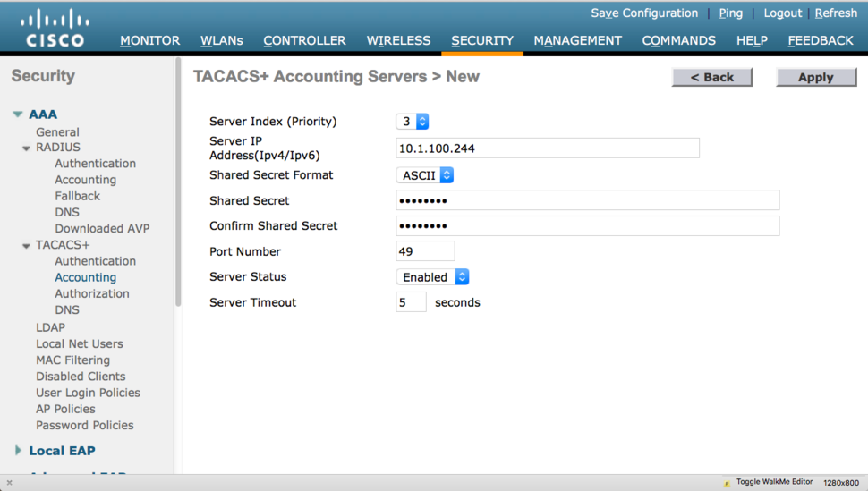Image resolution: width=868 pixels, height=491 pixels.
Task: Open RADIUS Authentication page
Action: (95, 164)
